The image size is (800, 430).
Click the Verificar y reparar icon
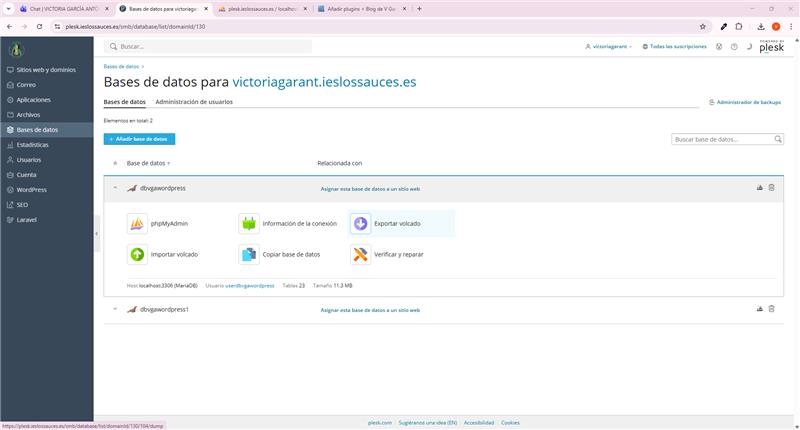point(360,254)
